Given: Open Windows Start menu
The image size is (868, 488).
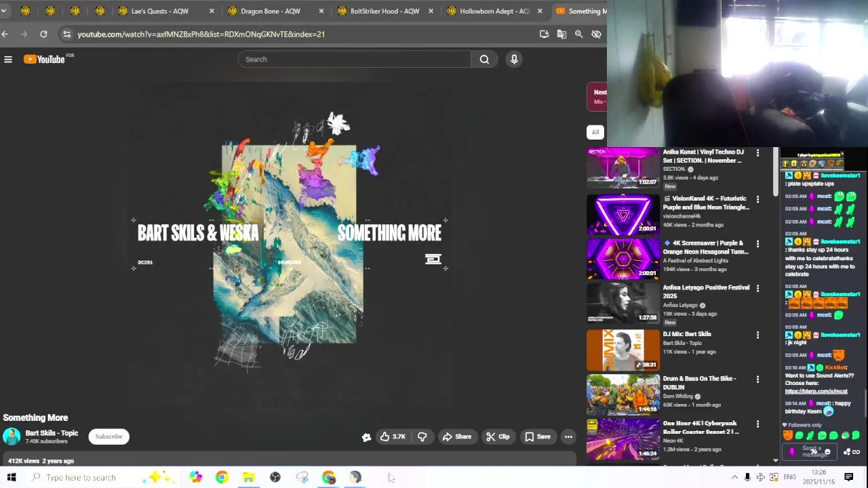Looking at the screenshot, I should (x=11, y=478).
